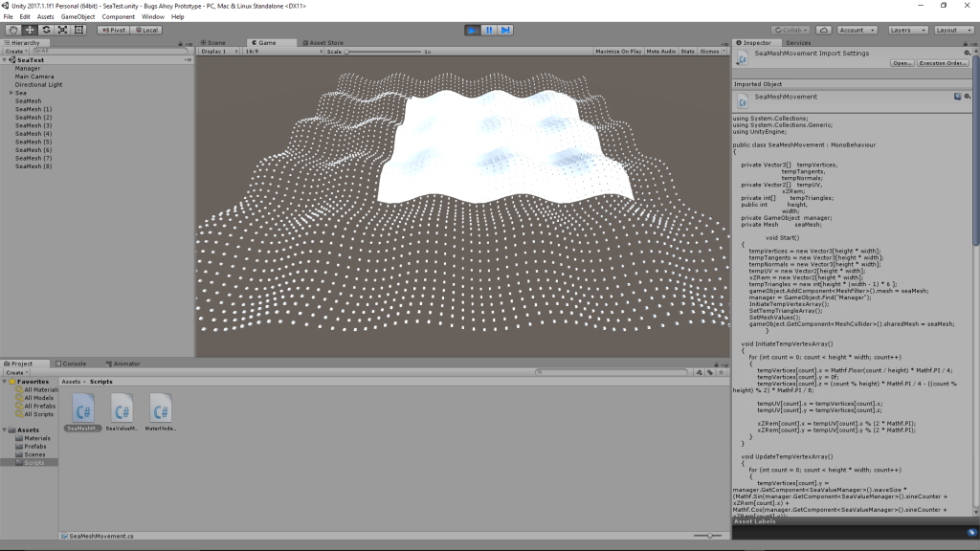Viewport: 980px width, 551px height.
Task: Click the Step frame button
Action: pyautogui.click(x=505, y=30)
